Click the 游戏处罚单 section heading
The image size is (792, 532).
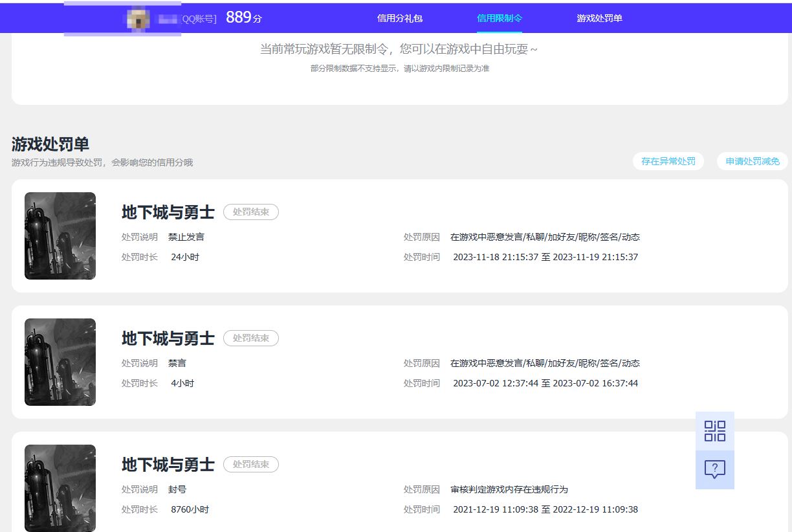point(50,144)
